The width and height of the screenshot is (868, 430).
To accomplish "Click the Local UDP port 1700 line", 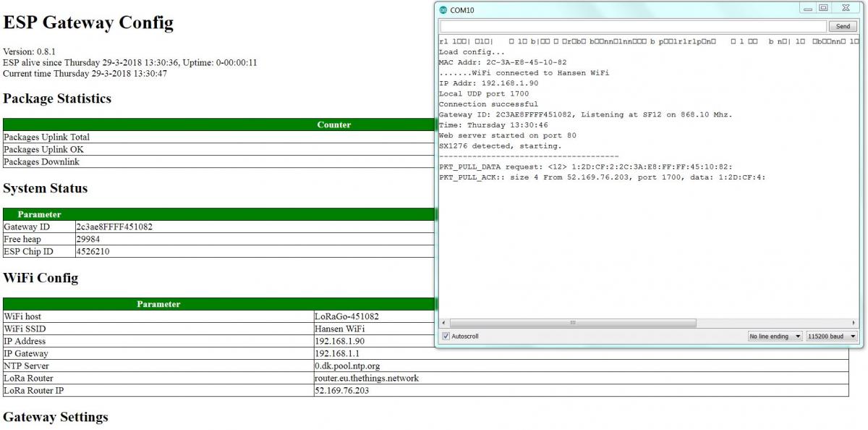I will [x=484, y=93].
